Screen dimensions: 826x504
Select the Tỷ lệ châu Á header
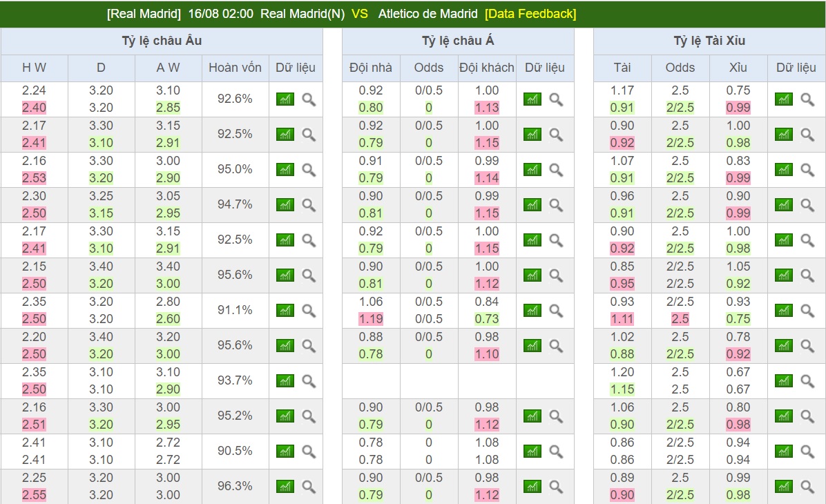coord(458,41)
